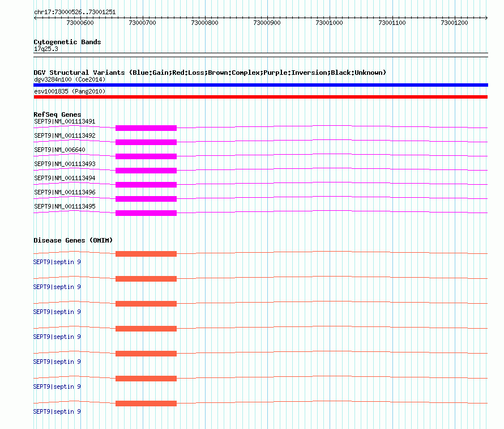
Task: Click the SEPT9|NM_001113491 transcript label
Action: tap(65, 122)
